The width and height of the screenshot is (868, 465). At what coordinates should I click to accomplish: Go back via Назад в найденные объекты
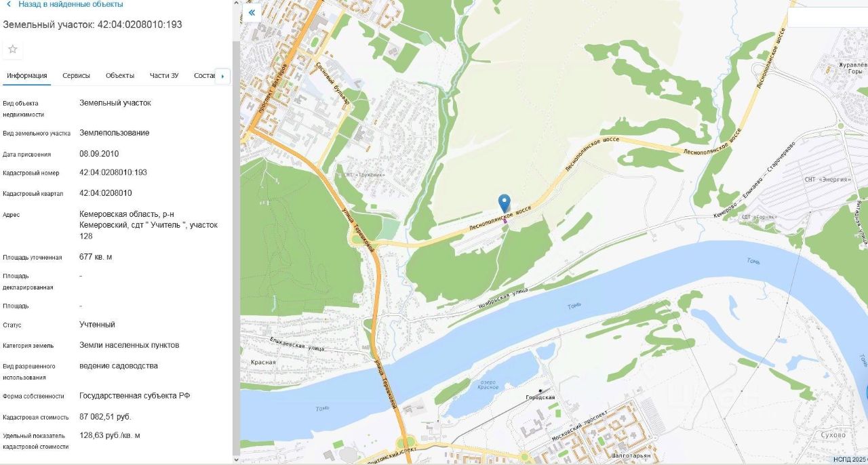[71, 4]
